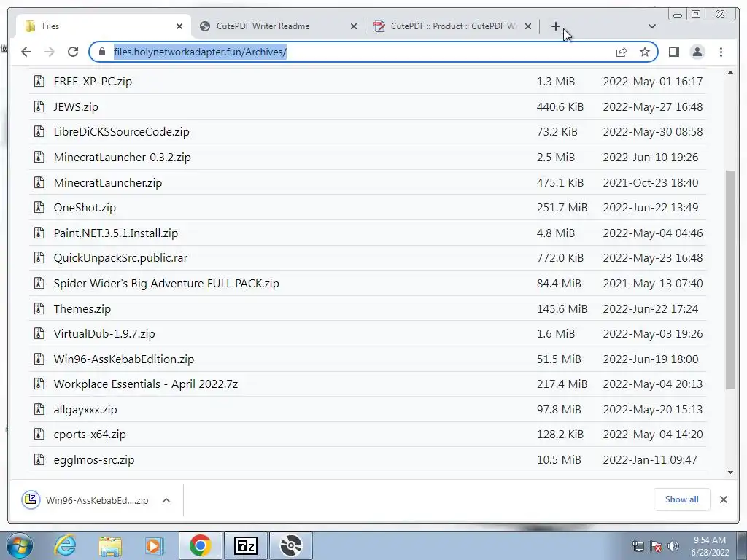Expand download item options chevron
747x560 pixels.
pyautogui.click(x=166, y=500)
